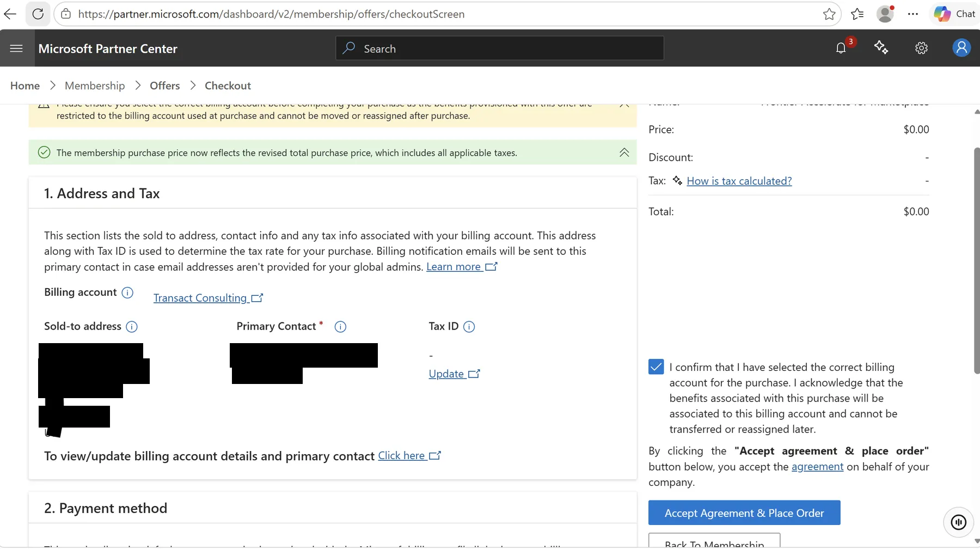Screen dimensions: 980x549
Task: Select the Checkout breadcrumb
Action: pyautogui.click(x=228, y=86)
